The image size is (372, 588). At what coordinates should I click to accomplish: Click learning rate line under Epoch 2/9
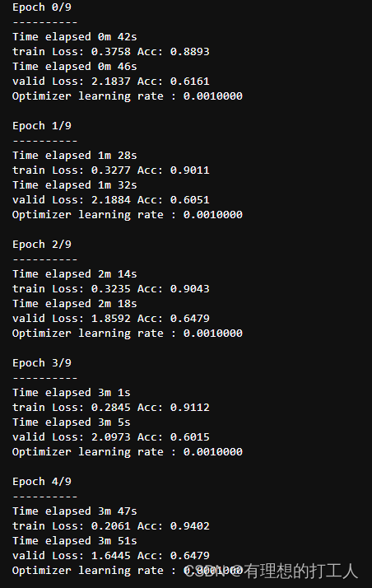128,333
